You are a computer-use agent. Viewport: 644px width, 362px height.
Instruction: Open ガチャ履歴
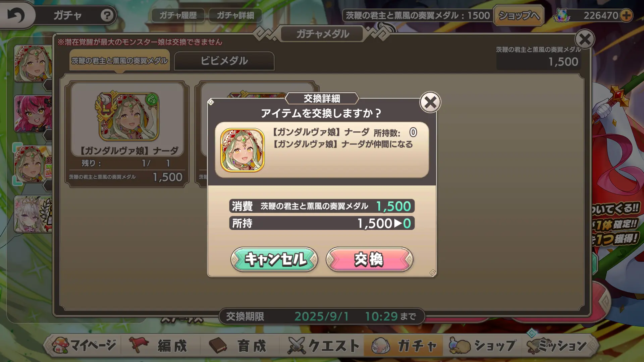click(178, 15)
